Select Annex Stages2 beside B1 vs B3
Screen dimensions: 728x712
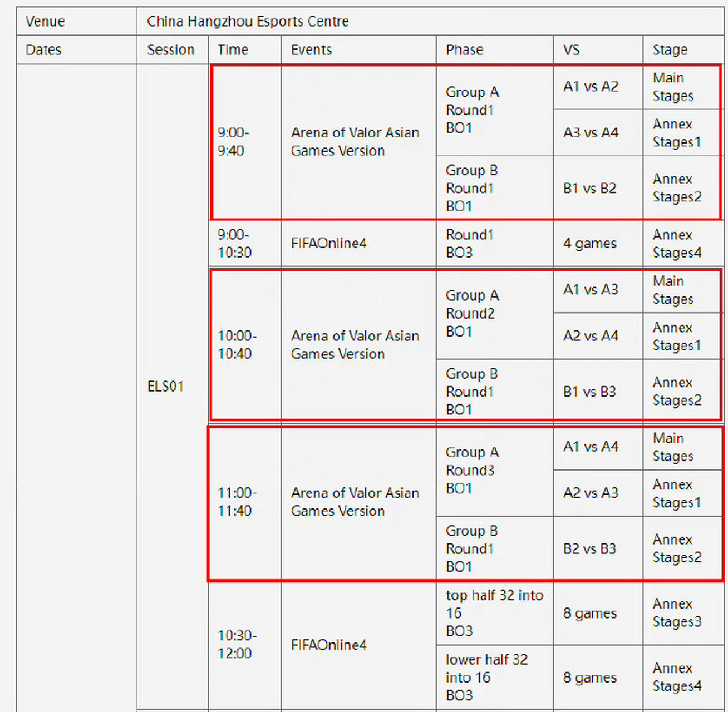pyautogui.click(x=683, y=392)
